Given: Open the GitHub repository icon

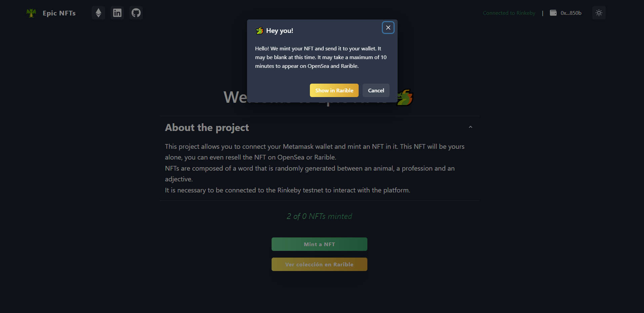Looking at the screenshot, I should pos(136,13).
